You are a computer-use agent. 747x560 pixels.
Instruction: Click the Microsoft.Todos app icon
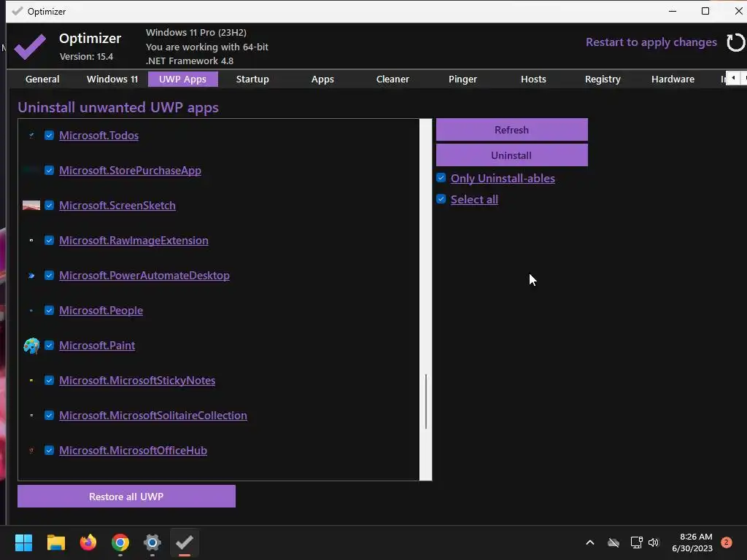click(x=31, y=136)
